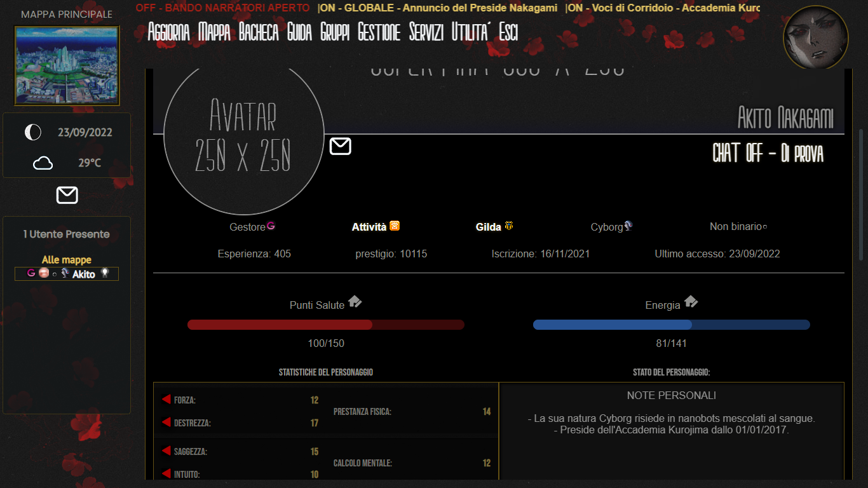The width and height of the screenshot is (868, 488).
Task: Click the Alle mappe link
Action: (67, 260)
